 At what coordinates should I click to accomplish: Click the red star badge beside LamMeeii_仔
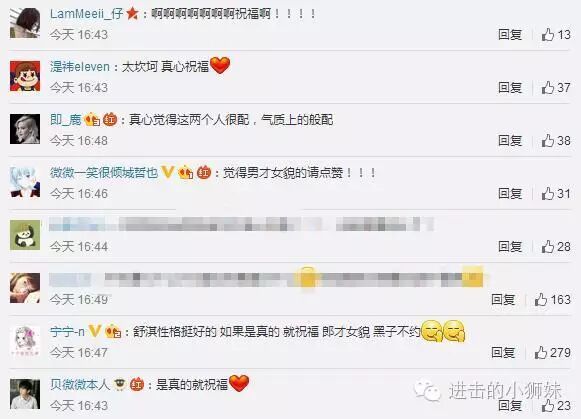click(x=132, y=14)
